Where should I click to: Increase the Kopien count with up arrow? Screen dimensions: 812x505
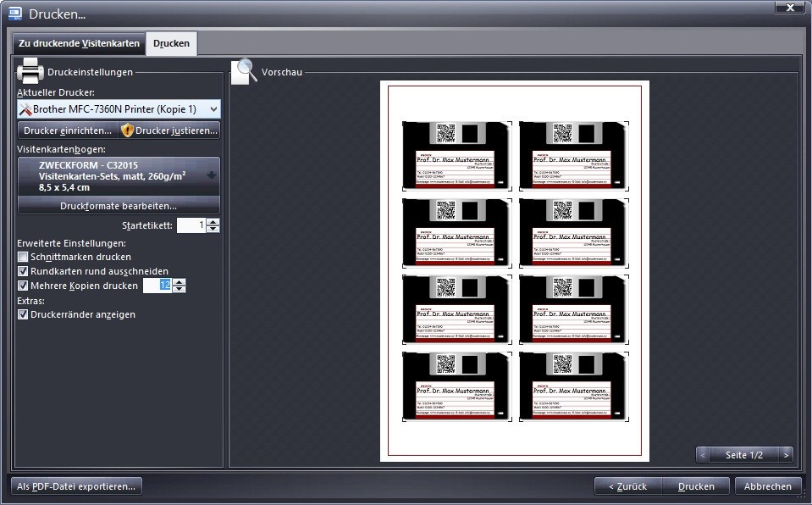click(x=180, y=281)
